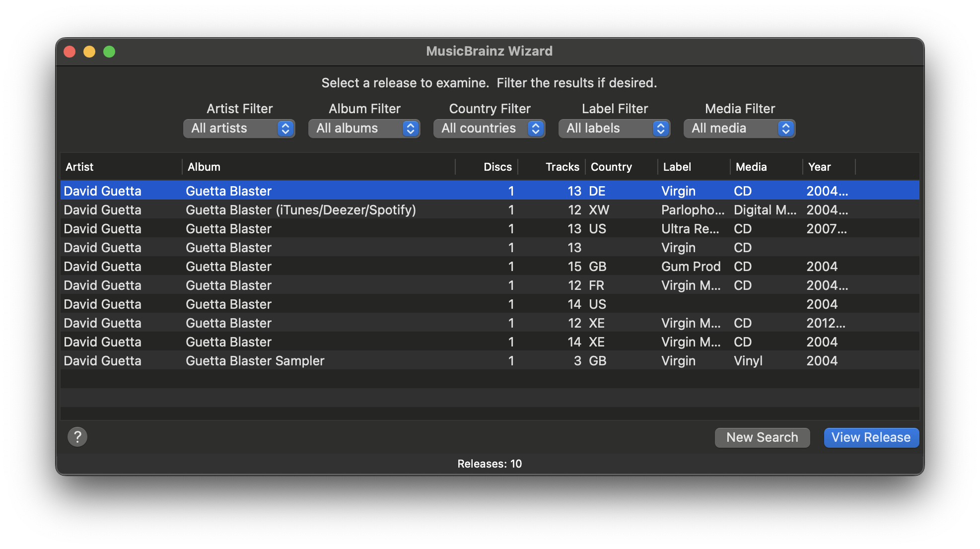Select the Guetta Blaster DE Virgin release

click(x=490, y=191)
